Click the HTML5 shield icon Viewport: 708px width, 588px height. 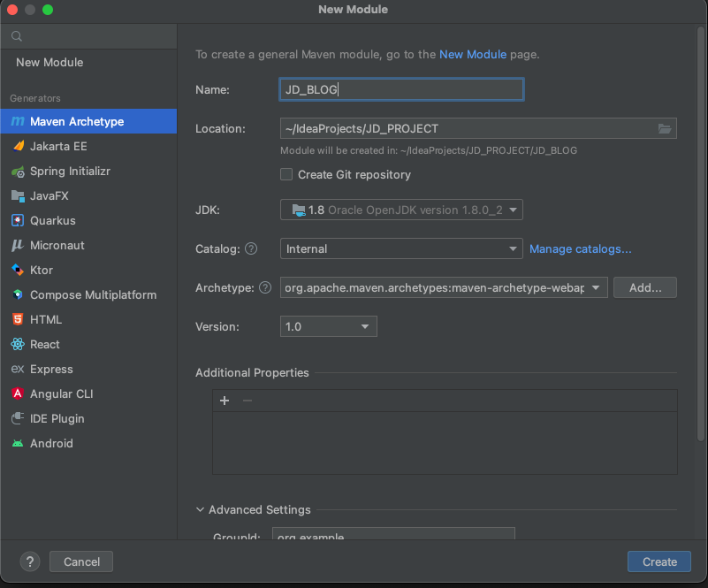coord(18,319)
